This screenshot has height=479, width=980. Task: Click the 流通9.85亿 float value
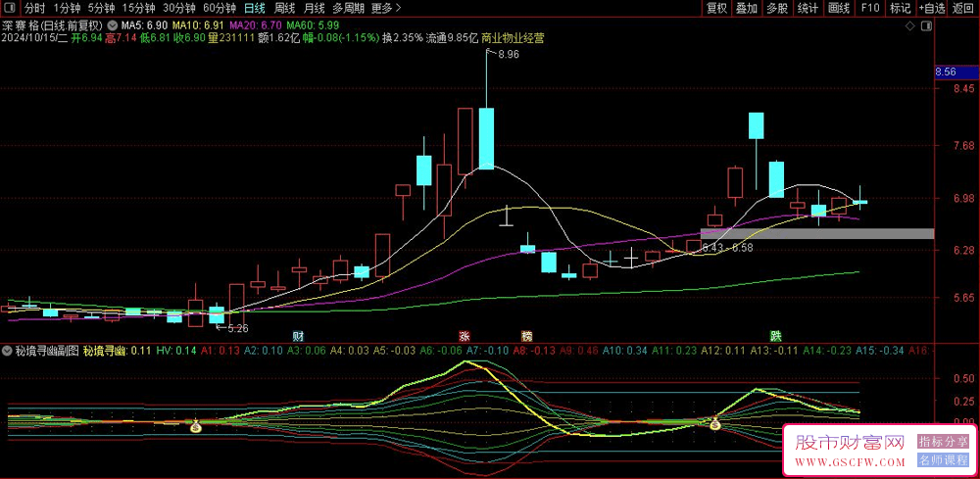pos(453,38)
